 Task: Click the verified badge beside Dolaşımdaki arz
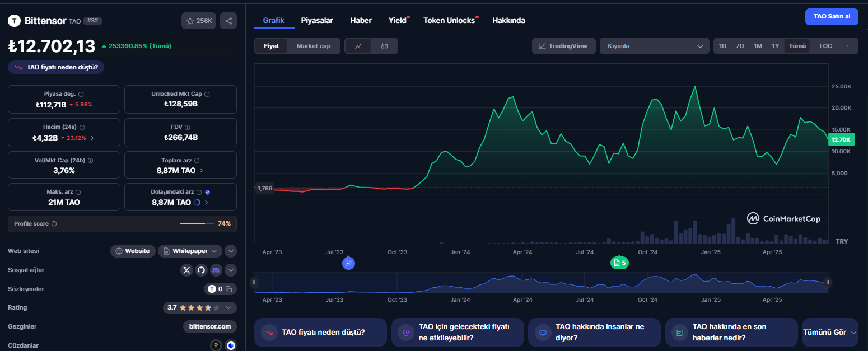point(207,192)
